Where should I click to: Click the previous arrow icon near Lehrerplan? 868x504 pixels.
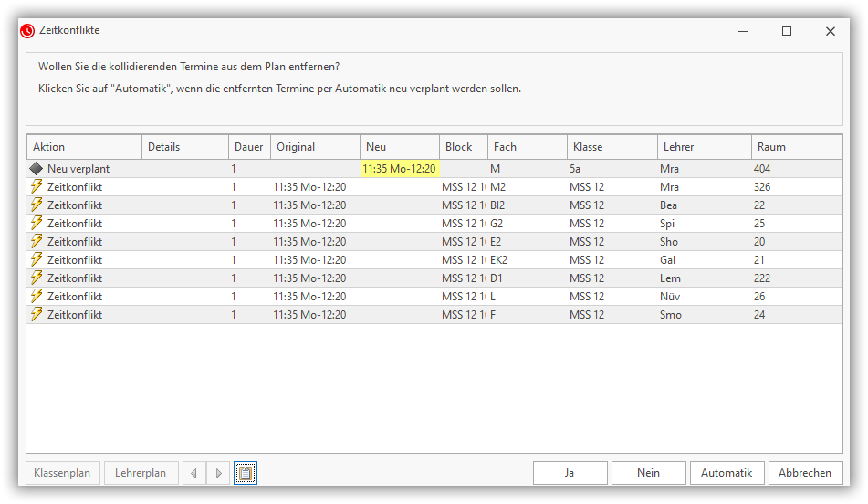pyautogui.click(x=193, y=473)
